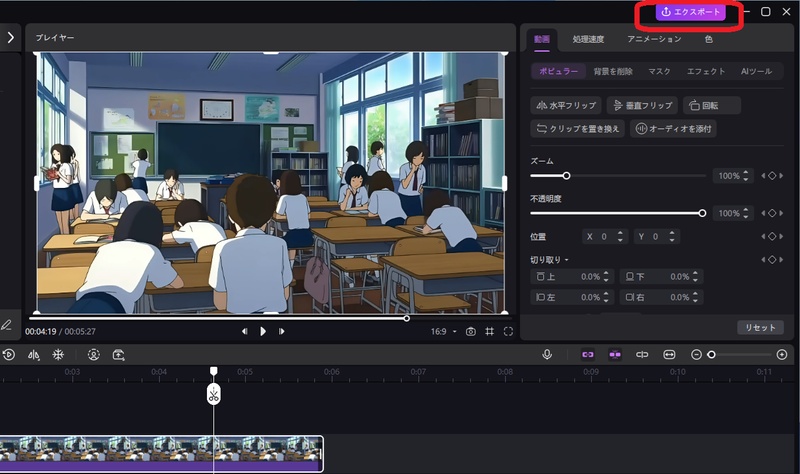Click the crop 下 percentage field
Image resolution: width=800 pixels, height=474 pixels.
click(662, 277)
